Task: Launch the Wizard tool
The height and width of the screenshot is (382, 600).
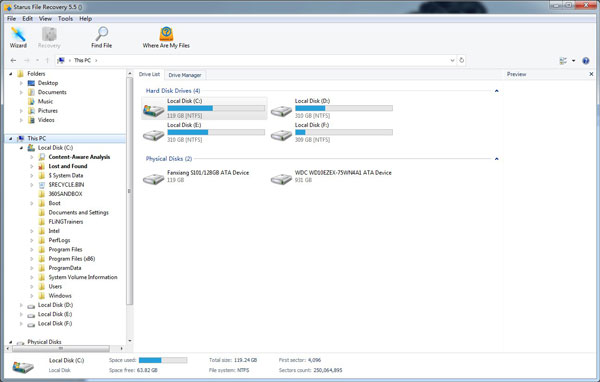Action: [x=18, y=38]
